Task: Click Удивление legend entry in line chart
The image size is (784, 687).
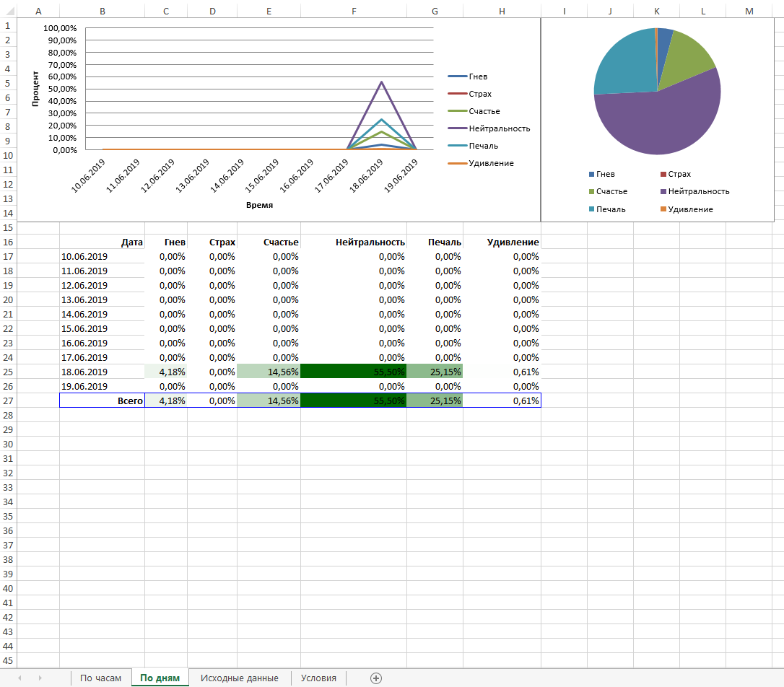Action: (481, 163)
